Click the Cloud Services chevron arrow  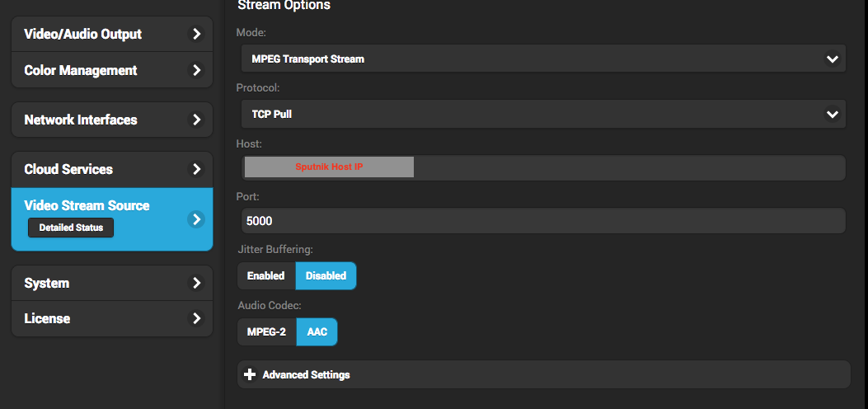point(196,170)
